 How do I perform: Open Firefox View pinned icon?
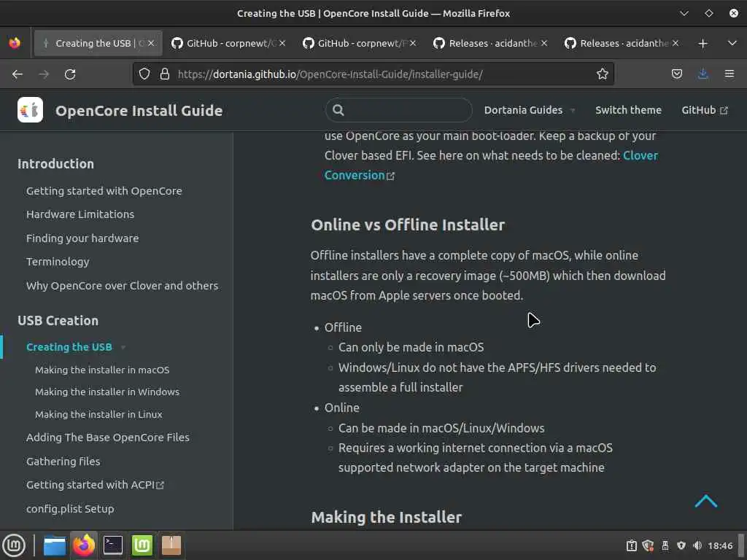coord(15,43)
